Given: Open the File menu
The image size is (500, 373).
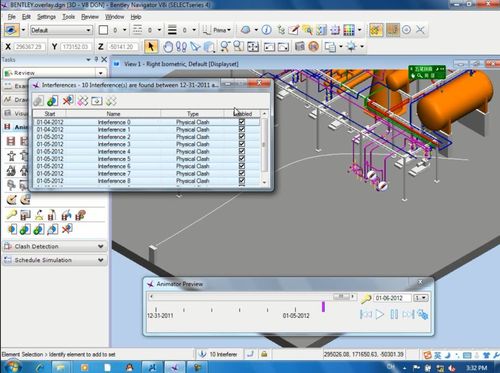Looking at the screenshot, I should pyautogui.click(x=11, y=17).
